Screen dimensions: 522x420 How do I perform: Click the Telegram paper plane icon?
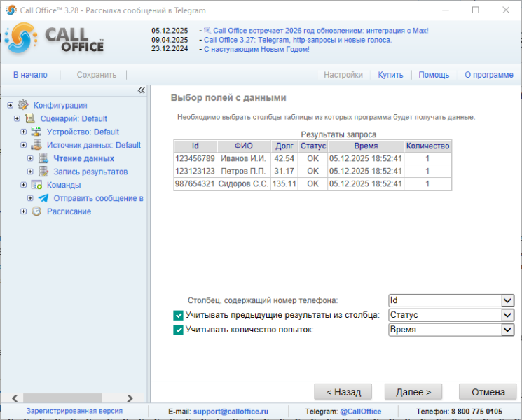tap(43, 198)
